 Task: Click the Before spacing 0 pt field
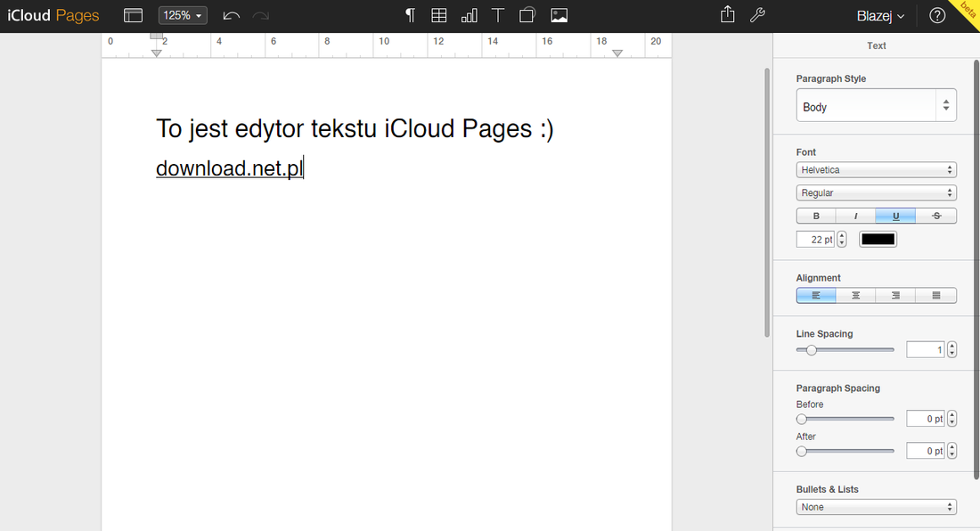926,419
